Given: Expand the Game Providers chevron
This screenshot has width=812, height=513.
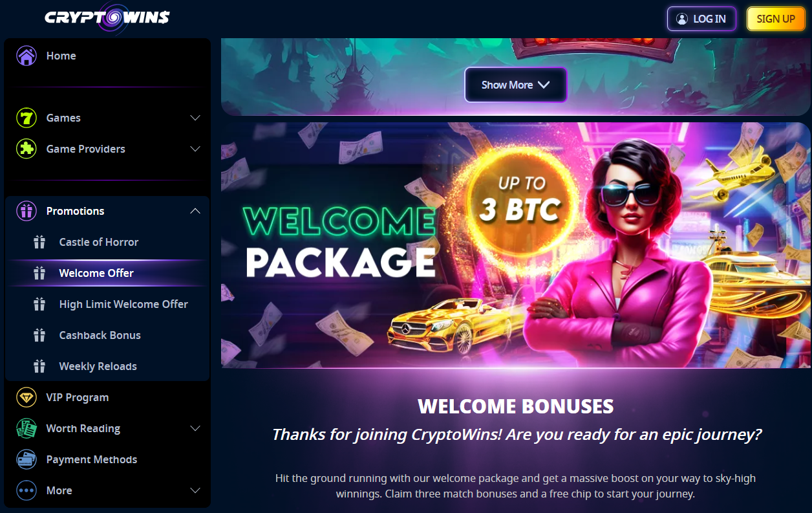Looking at the screenshot, I should click(x=195, y=149).
